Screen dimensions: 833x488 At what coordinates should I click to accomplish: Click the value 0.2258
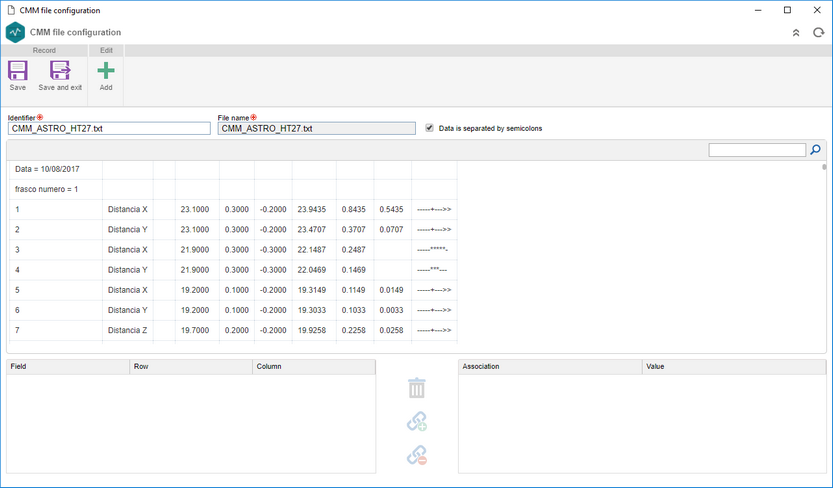(354, 330)
